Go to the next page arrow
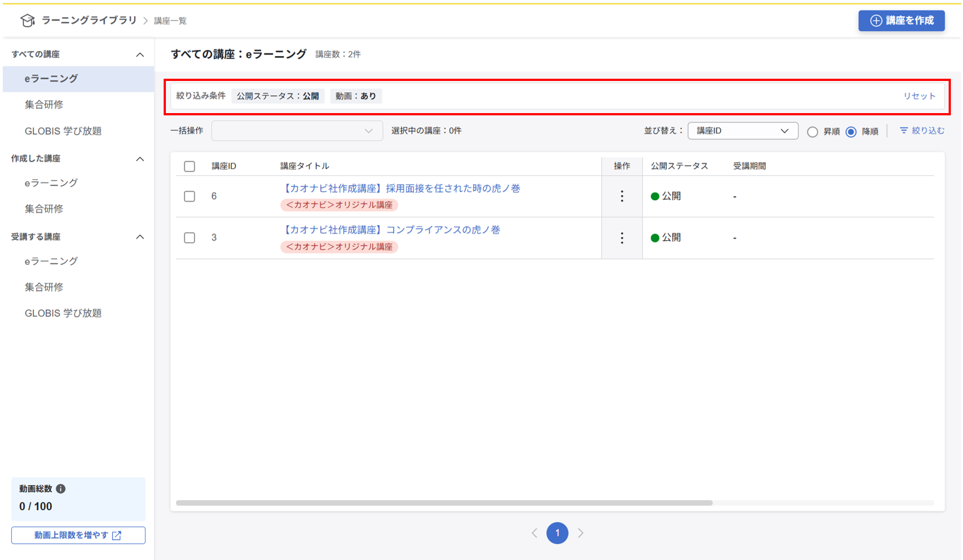 point(581,533)
